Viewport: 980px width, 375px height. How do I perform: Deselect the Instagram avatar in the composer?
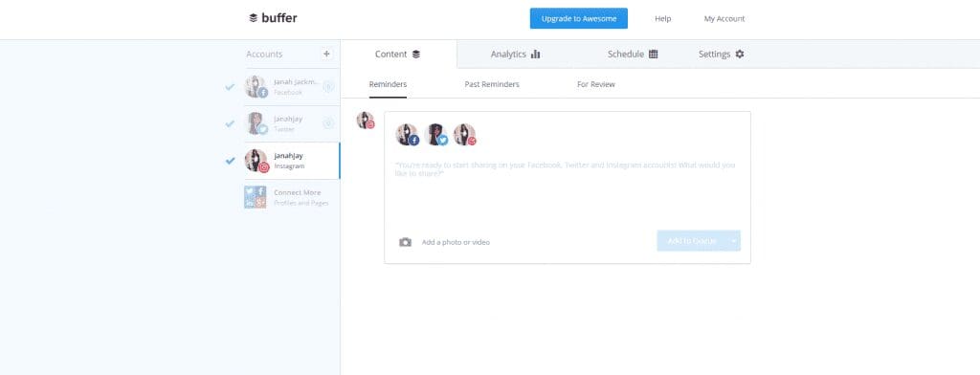[x=465, y=134]
